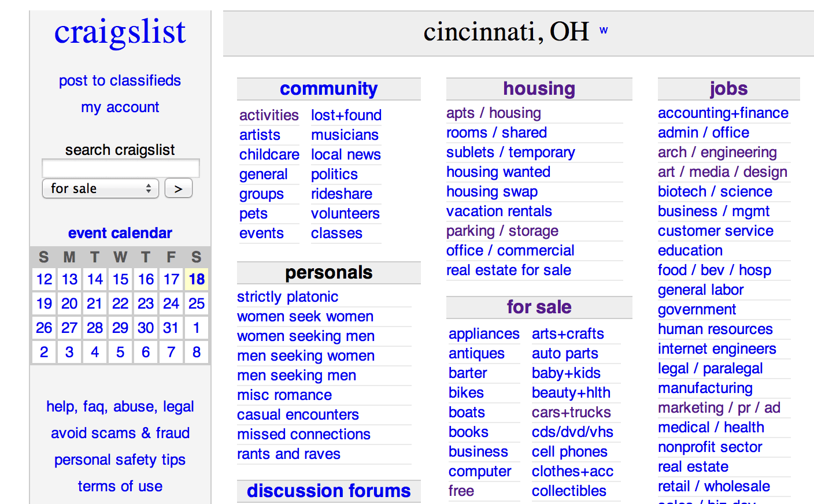Select today's date 18 in the calendar

[x=197, y=279]
